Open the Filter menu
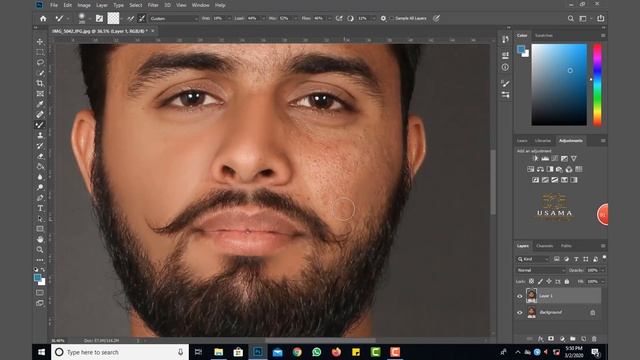Viewport: 640px width, 360px height. point(153,5)
